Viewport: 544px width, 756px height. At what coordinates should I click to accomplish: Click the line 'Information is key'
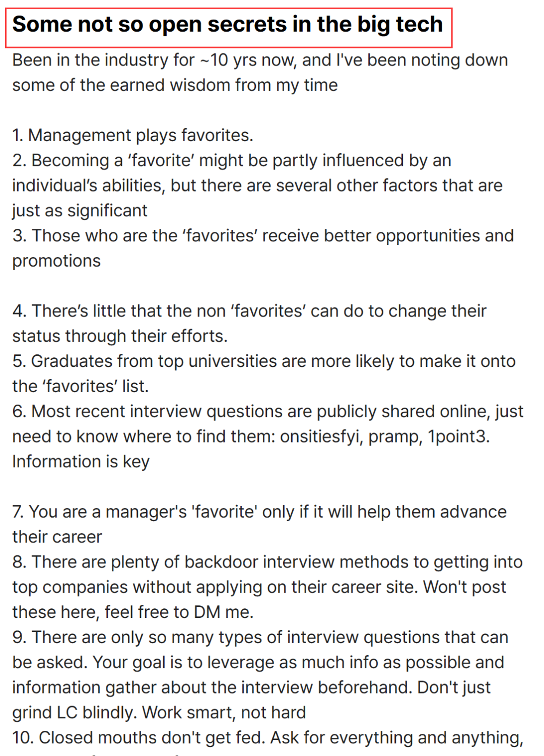81,462
